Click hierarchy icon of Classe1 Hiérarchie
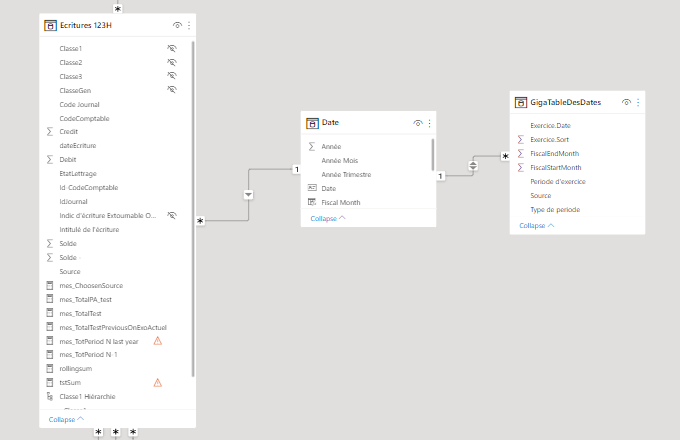The height and width of the screenshot is (440, 680). [50, 396]
